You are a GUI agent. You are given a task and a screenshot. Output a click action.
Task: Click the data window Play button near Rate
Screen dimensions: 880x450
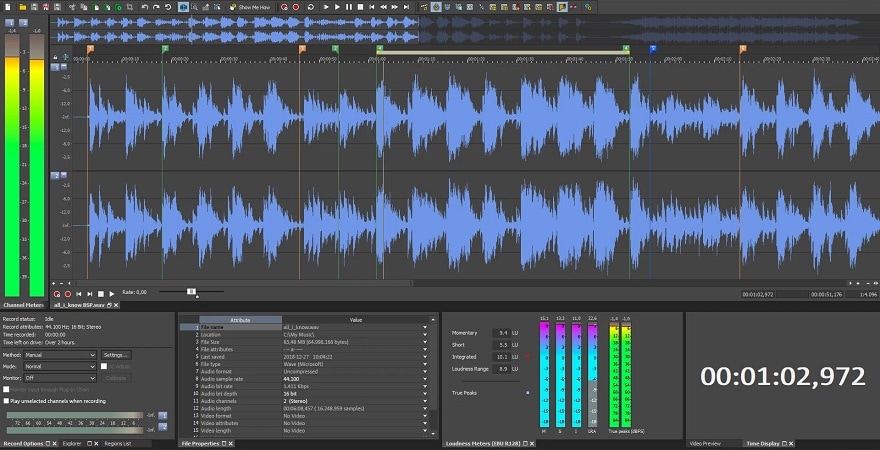click(112, 294)
